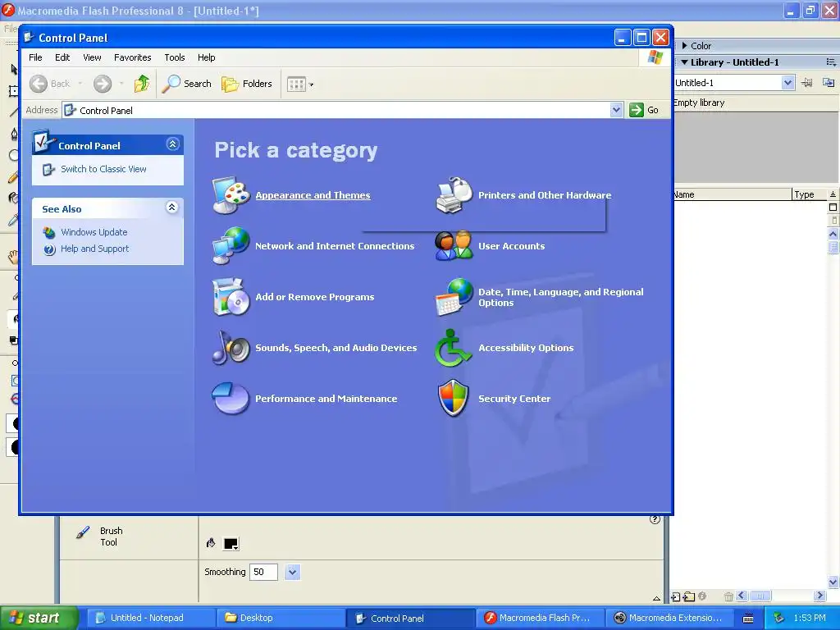The height and width of the screenshot is (630, 840).
Task: Click the library scrollbar down arrow
Action: tap(833, 582)
